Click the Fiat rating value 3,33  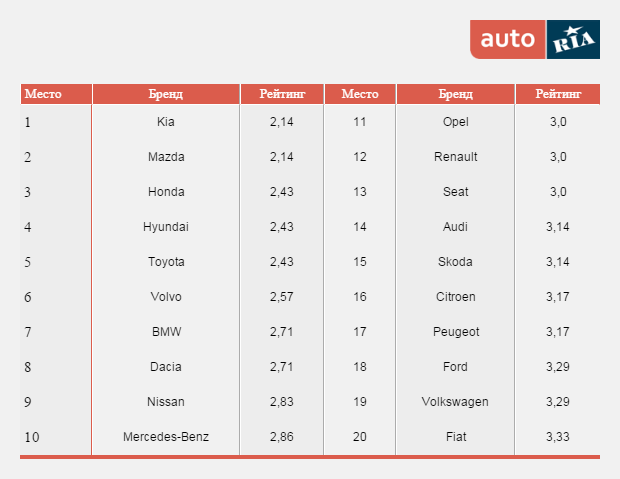(558, 437)
